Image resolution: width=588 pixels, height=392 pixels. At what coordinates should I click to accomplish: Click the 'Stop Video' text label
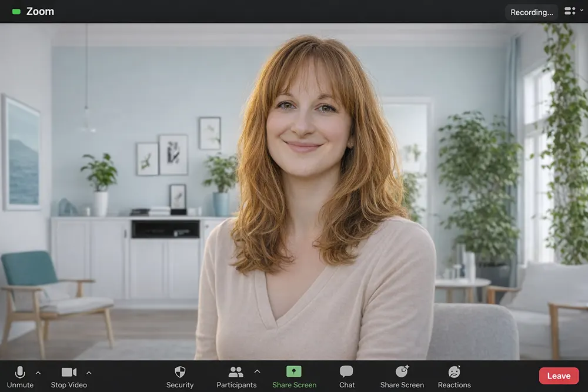pos(69,385)
